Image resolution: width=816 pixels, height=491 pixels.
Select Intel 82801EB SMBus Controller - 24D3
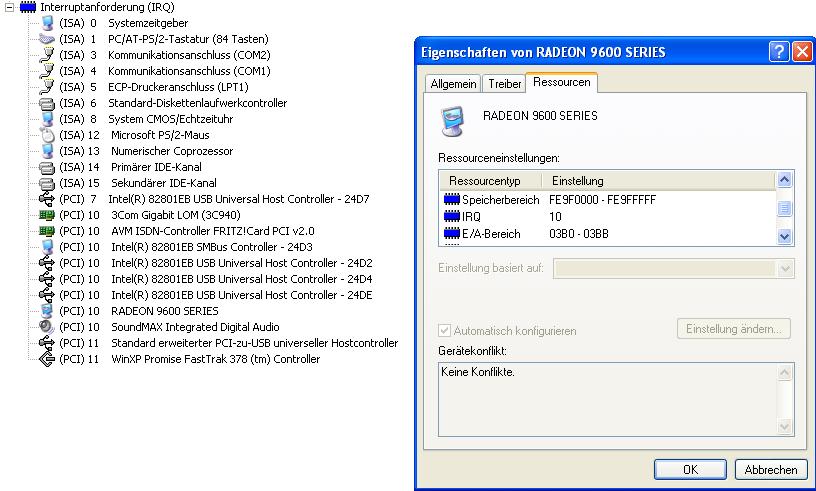(212, 247)
